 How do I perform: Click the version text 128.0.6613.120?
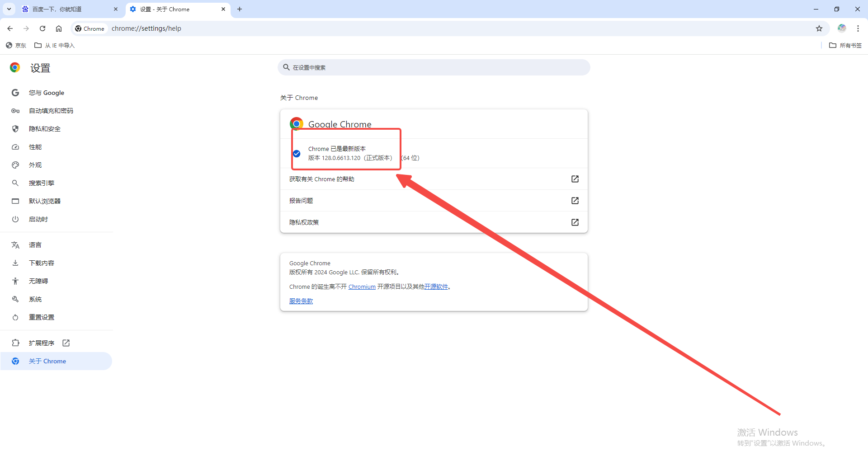(x=341, y=158)
